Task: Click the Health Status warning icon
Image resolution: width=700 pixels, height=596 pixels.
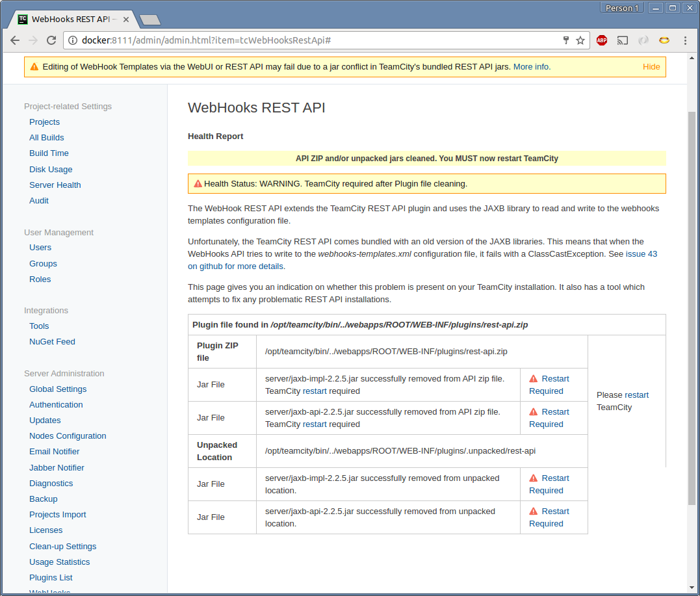Action: pos(198,183)
